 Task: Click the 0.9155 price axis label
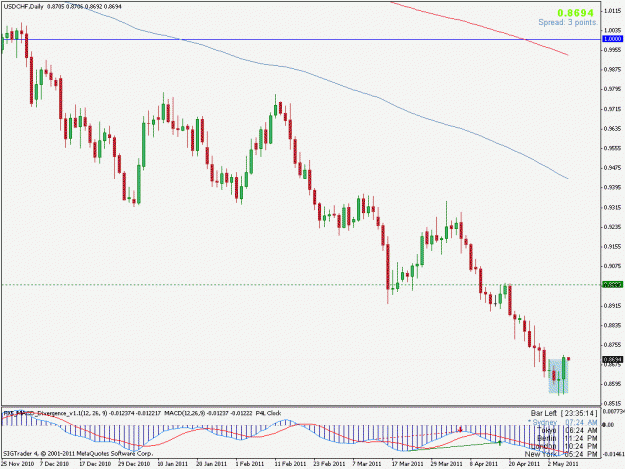[x=613, y=247]
